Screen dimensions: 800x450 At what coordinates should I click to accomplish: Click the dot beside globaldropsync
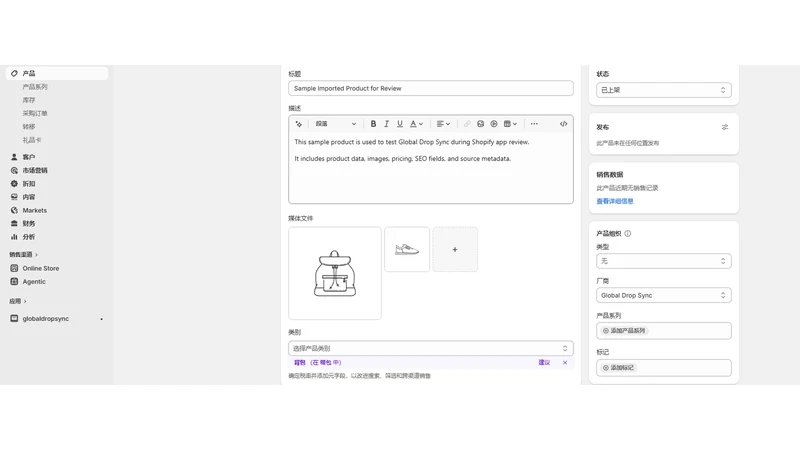pos(102,319)
